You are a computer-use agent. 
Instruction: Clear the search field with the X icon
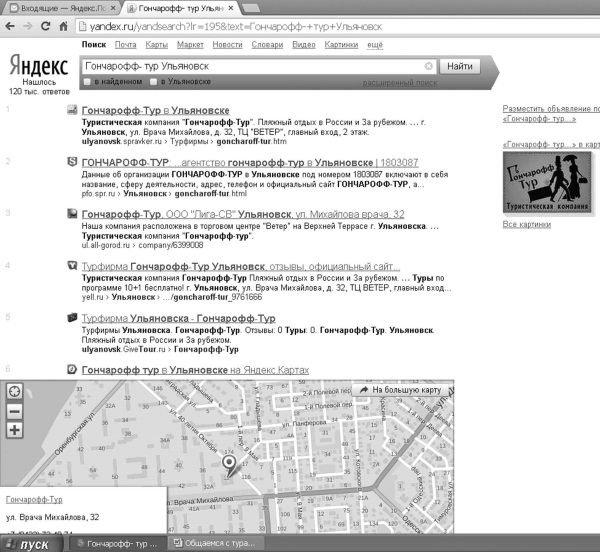click(x=429, y=66)
